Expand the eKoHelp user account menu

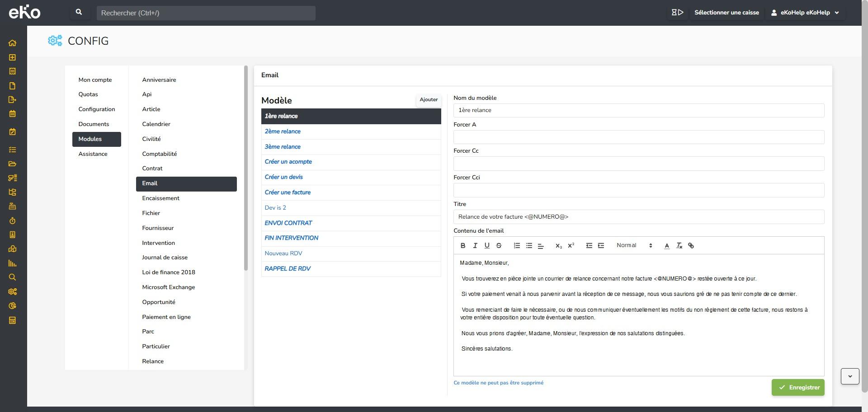pyautogui.click(x=805, y=13)
